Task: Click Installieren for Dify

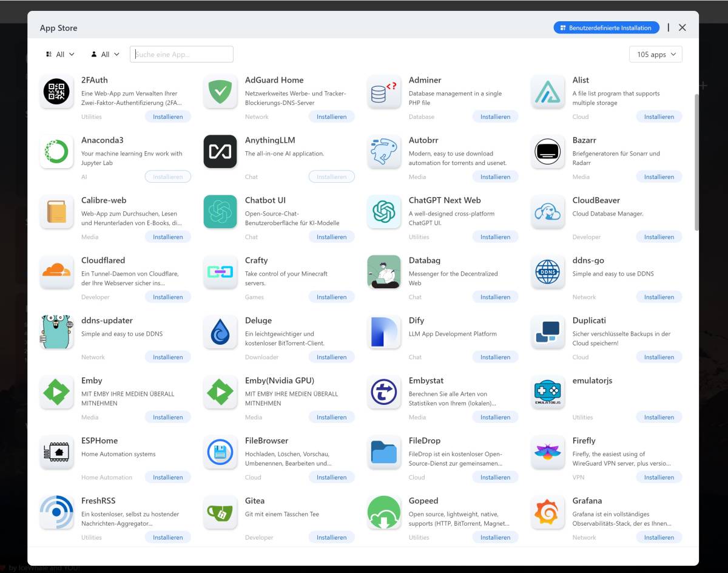Action: pos(496,357)
